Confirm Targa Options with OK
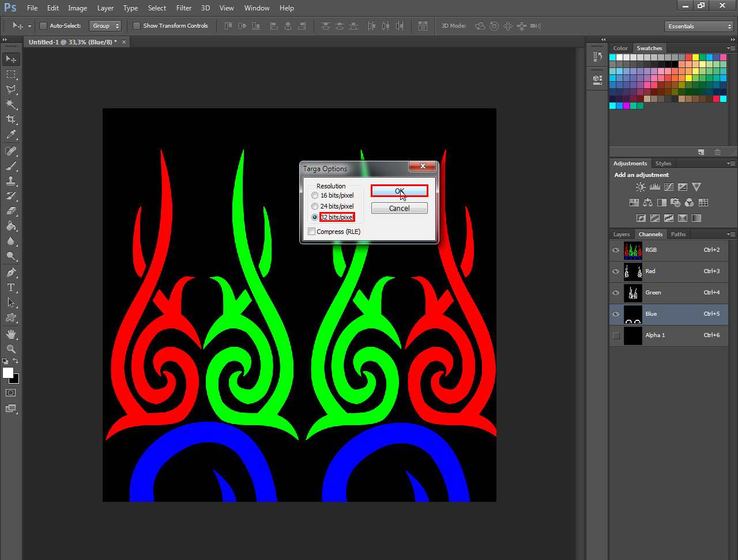This screenshot has height=560, width=738. 399,191
